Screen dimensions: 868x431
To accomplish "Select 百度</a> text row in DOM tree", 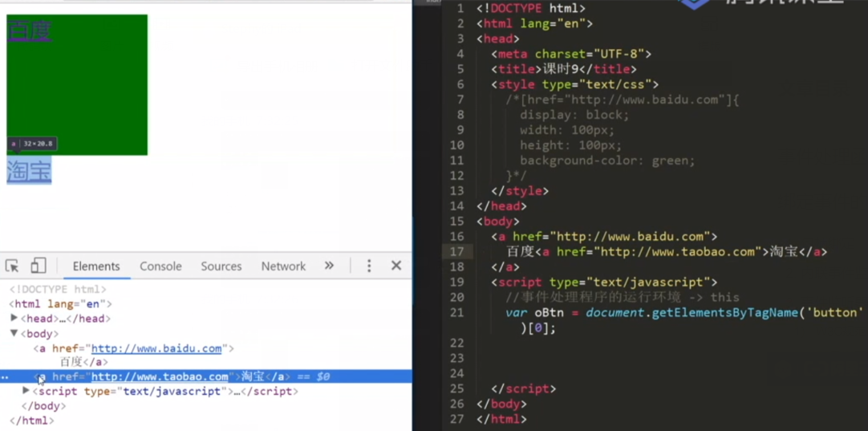I will [x=84, y=362].
